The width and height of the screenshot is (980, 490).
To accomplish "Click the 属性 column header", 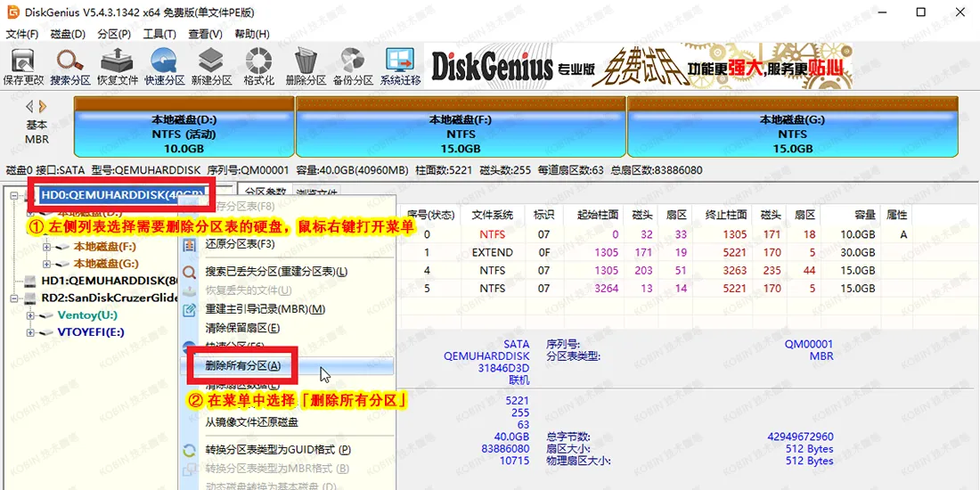I will click(897, 215).
